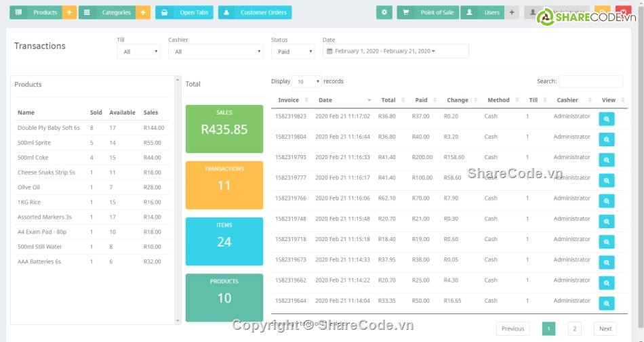The image size is (644, 342).
Task: Click the plus icon next to Products
Action: coord(69,12)
